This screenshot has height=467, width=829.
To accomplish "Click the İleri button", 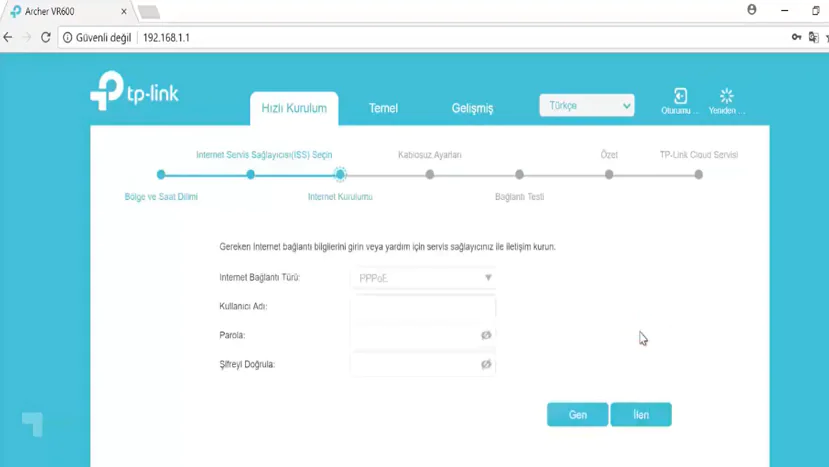I will click(x=641, y=414).
